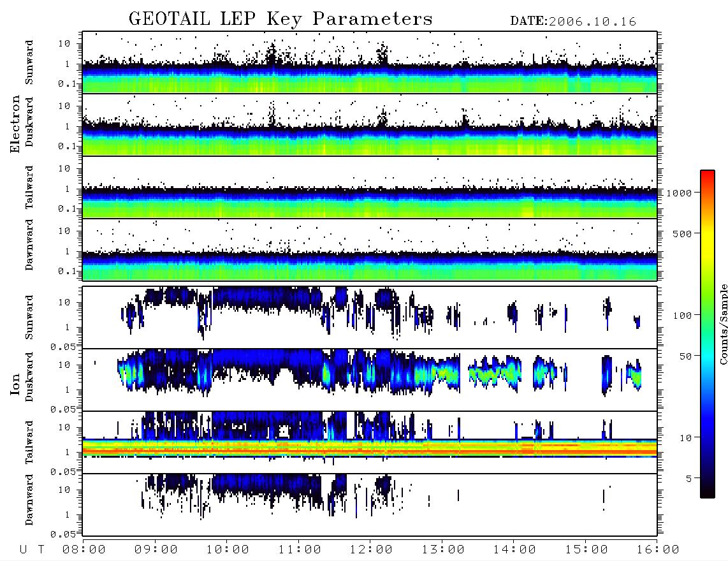This screenshot has height=561, width=728.
Task: Select the Electron group label
Action: [x=15, y=124]
